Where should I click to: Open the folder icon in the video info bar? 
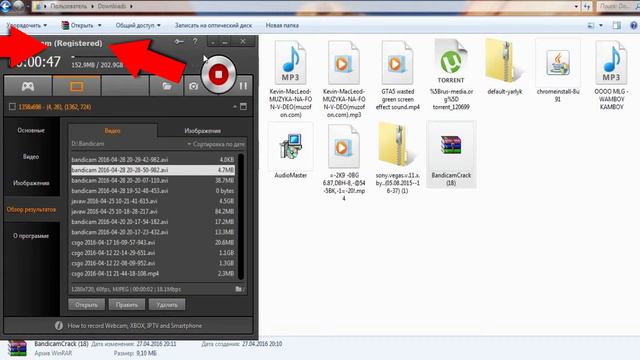[240, 289]
